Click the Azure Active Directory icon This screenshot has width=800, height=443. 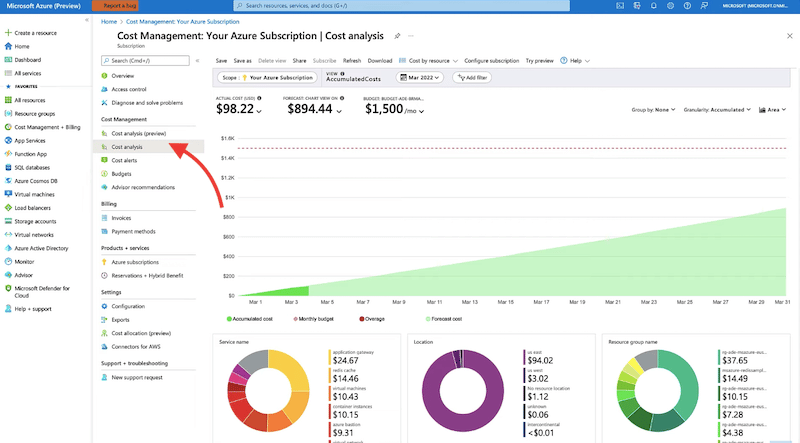coord(8,248)
